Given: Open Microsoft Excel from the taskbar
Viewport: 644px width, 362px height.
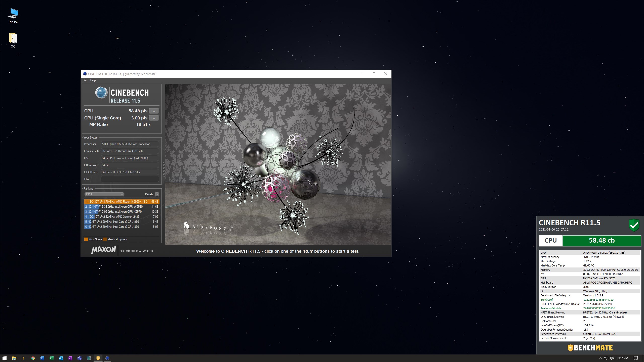Looking at the screenshot, I should [52, 358].
